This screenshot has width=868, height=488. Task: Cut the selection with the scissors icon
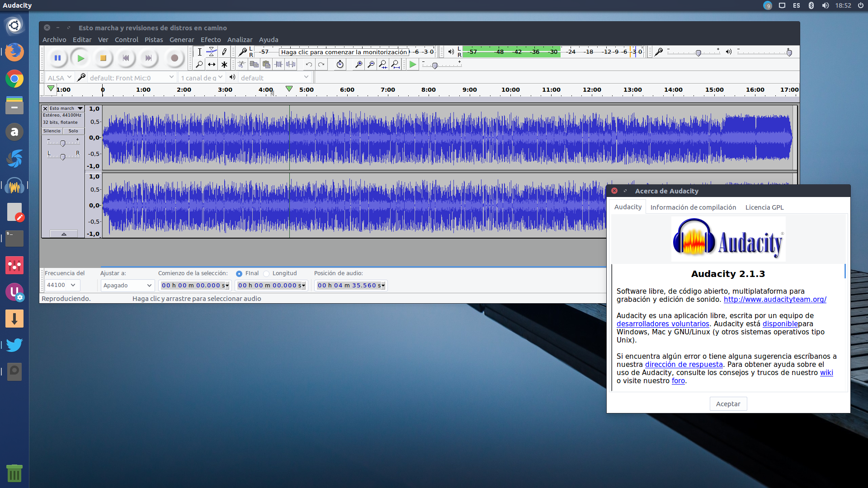(x=241, y=64)
